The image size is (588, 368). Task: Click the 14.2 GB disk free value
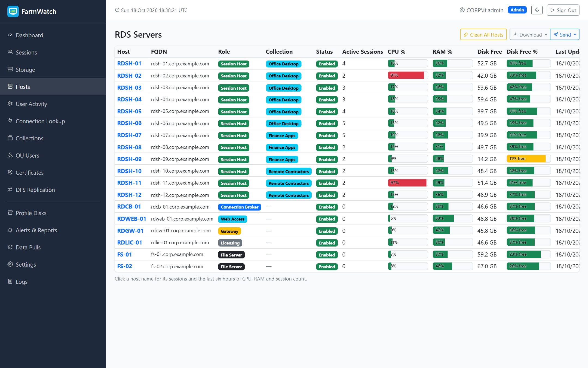(487, 159)
